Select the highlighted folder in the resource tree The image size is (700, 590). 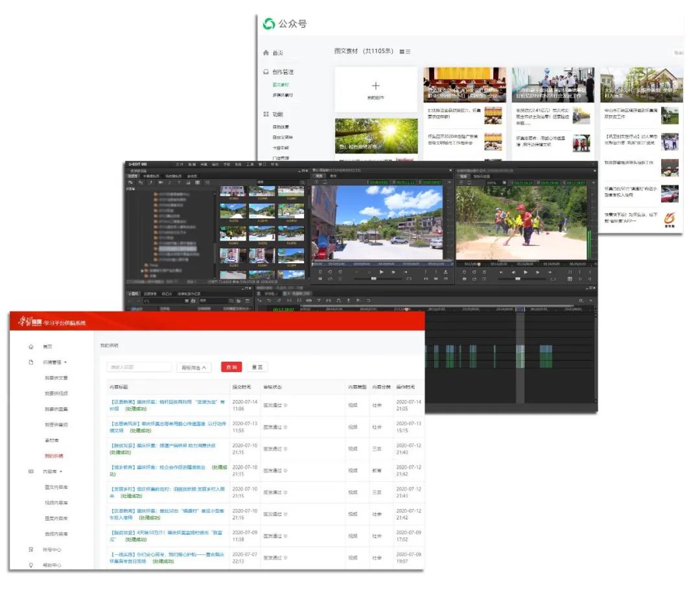click(177, 249)
